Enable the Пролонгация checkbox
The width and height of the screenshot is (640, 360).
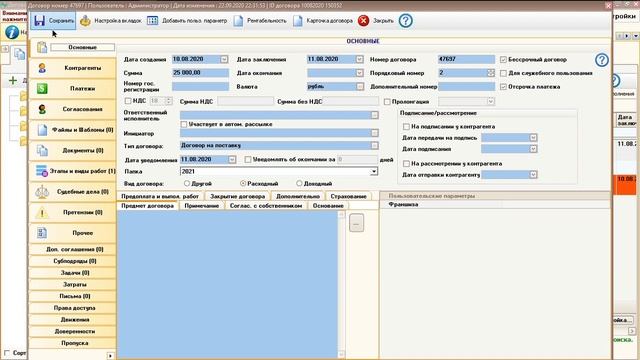[x=387, y=101]
